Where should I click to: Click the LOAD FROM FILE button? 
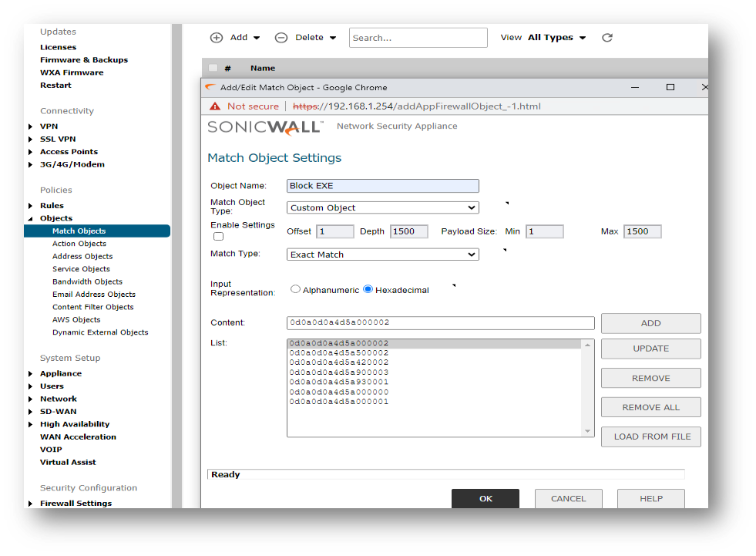pyautogui.click(x=651, y=436)
